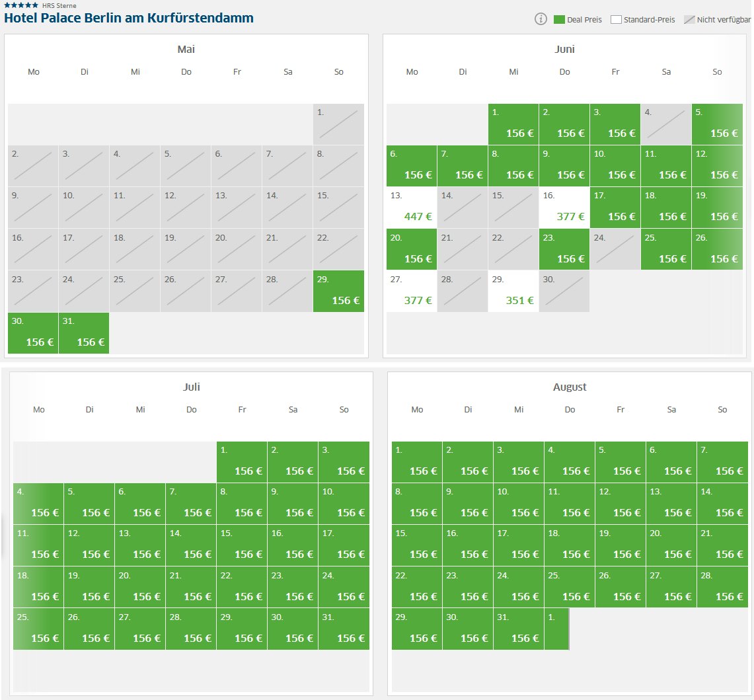This screenshot has height=700, width=754.
Task: Choose June 27 priced at 377 €
Action: click(x=412, y=291)
